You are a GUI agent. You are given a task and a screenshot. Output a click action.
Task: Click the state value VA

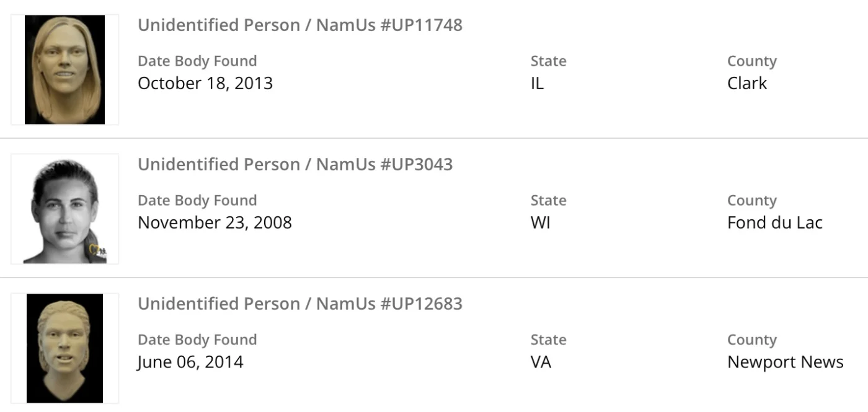click(541, 362)
